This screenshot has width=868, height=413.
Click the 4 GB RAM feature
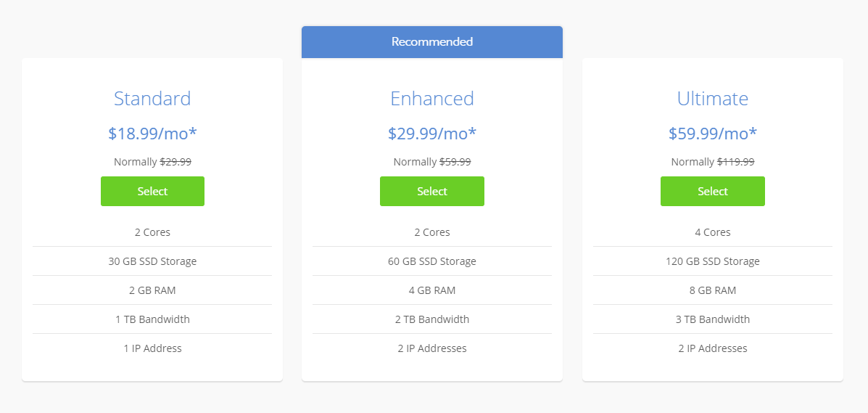431,290
